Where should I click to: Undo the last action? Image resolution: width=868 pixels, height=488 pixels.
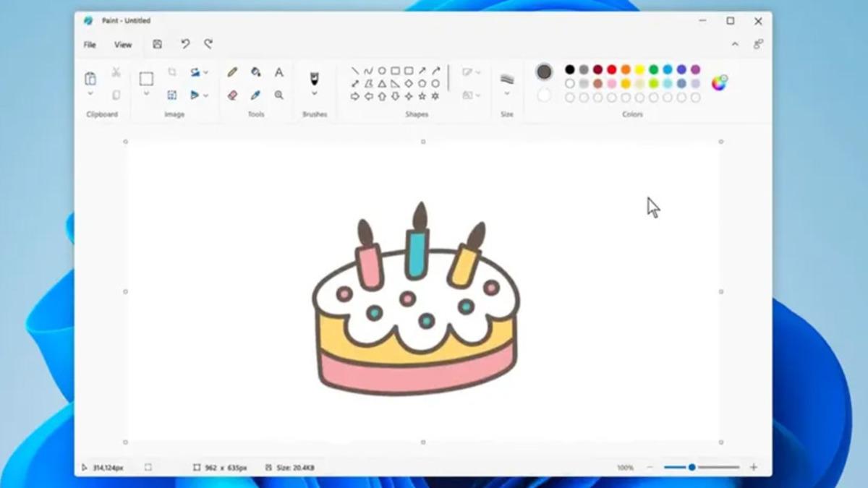[185, 44]
